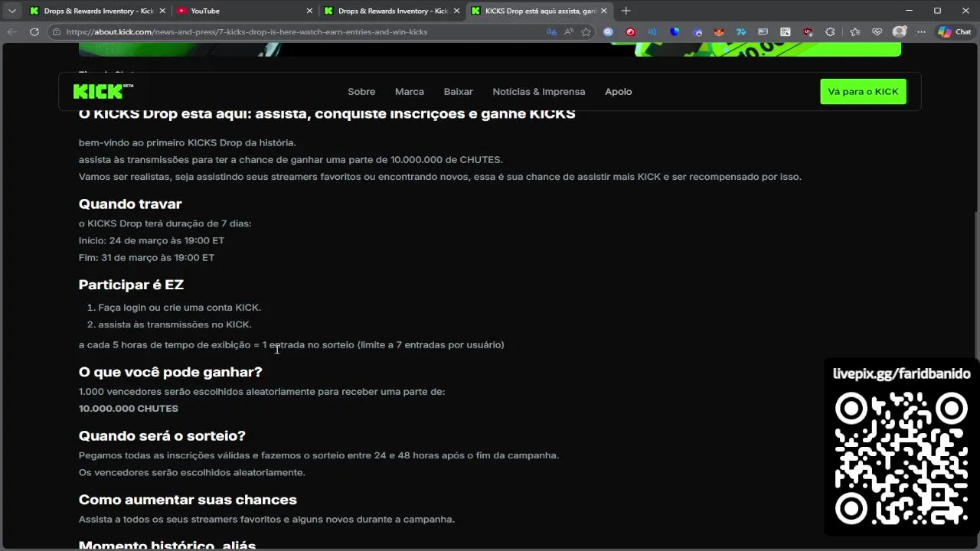980x551 pixels.
Task: Open the Sobre menu item
Action: point(361,92)
